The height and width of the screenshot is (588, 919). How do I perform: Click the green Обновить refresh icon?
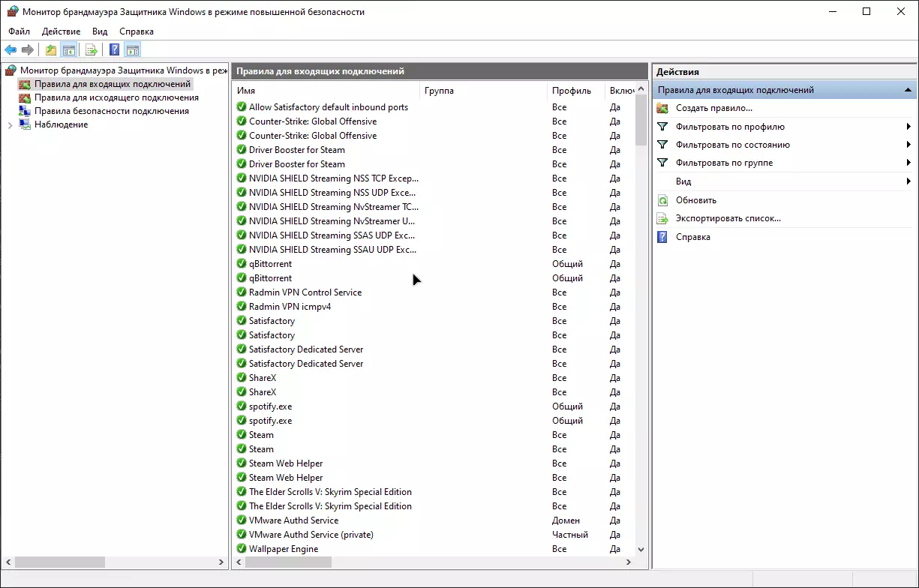[662, 200]
